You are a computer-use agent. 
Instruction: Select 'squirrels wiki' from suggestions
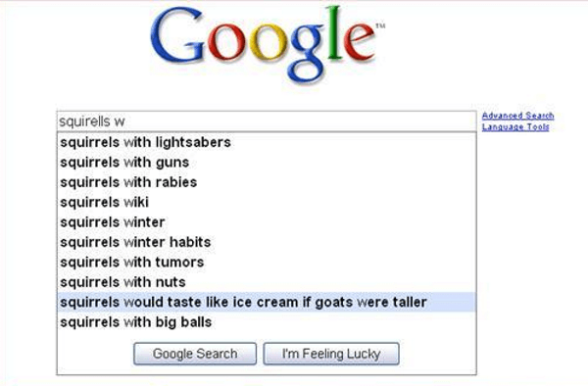267,203
